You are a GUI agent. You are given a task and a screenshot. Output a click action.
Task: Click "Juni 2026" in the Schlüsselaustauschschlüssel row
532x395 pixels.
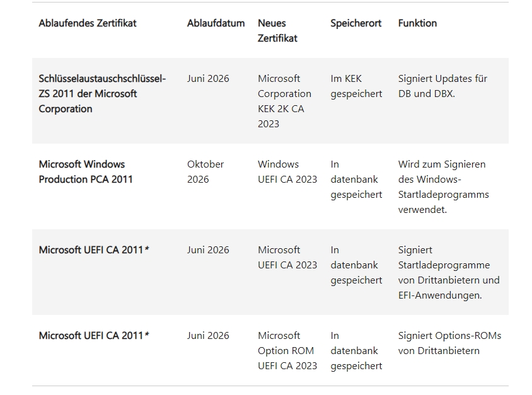[x=208, y=79]
